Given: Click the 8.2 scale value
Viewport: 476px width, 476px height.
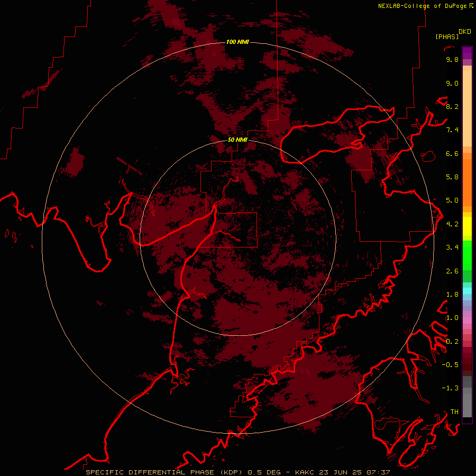Looking at the screenshot, I should (x=452, y=106).
